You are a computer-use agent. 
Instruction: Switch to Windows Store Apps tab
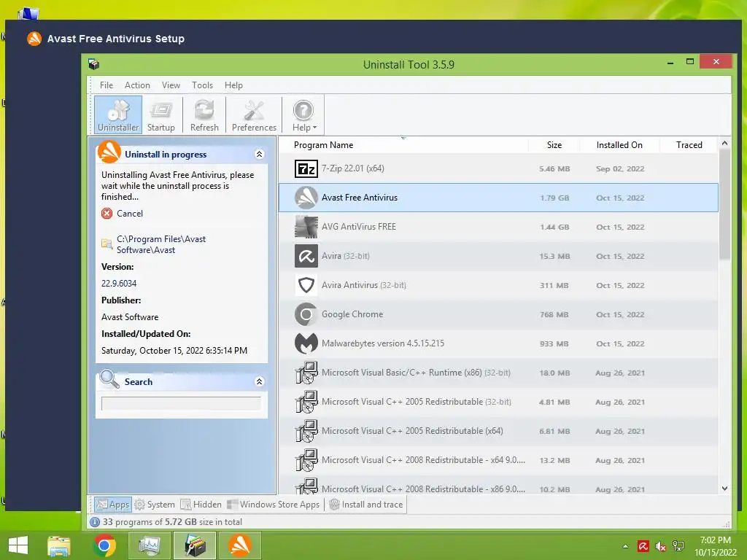(274, 505)
